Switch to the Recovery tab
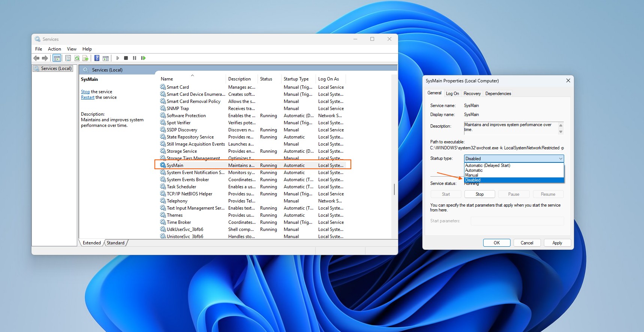The height and width of the screenshot is (332, 644). pos(472,94)
